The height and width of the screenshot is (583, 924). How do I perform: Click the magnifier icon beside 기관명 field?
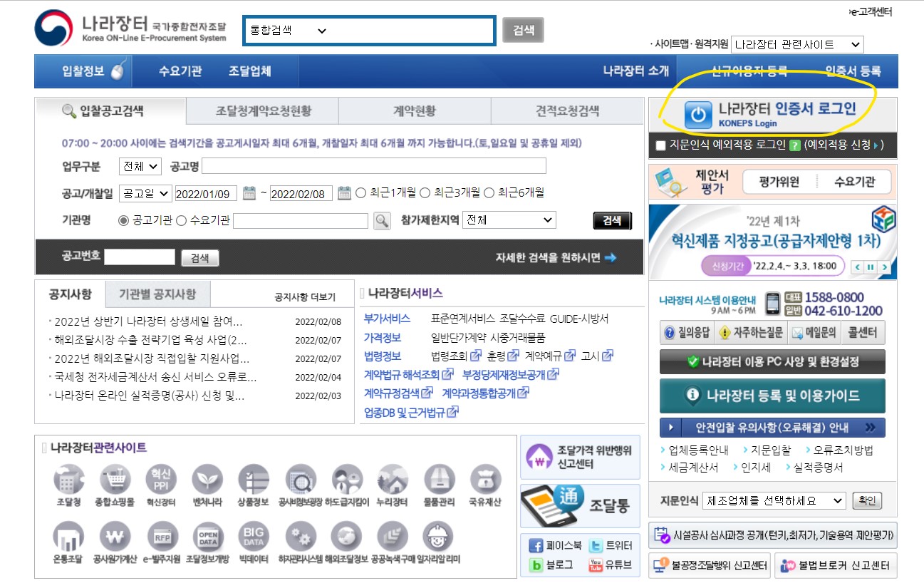[383, 220]
